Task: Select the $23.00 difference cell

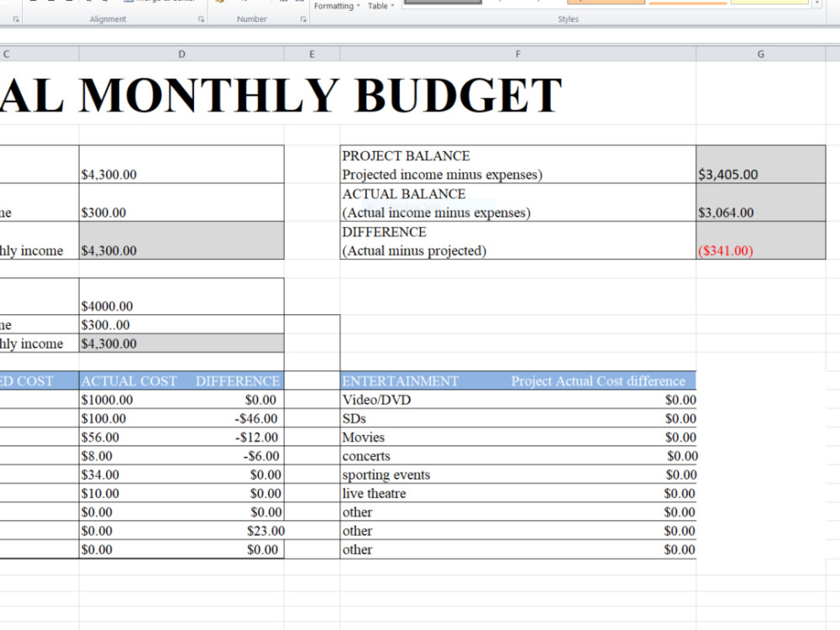Action: point(265,531)
